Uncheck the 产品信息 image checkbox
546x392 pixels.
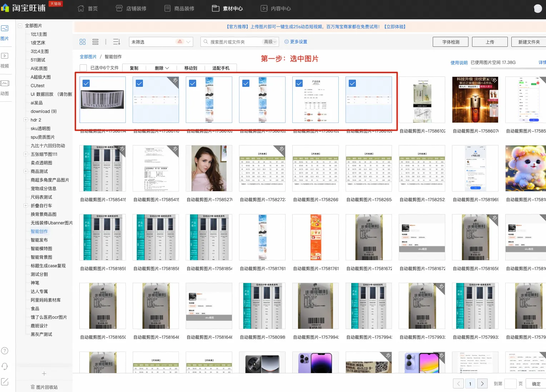pyautogui.click(x=299, y=83)
